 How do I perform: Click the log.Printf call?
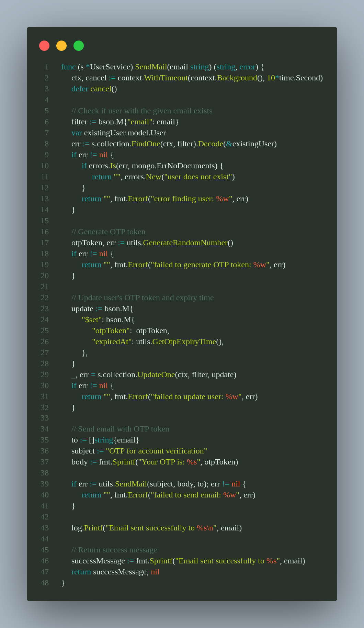coord(87,528)
